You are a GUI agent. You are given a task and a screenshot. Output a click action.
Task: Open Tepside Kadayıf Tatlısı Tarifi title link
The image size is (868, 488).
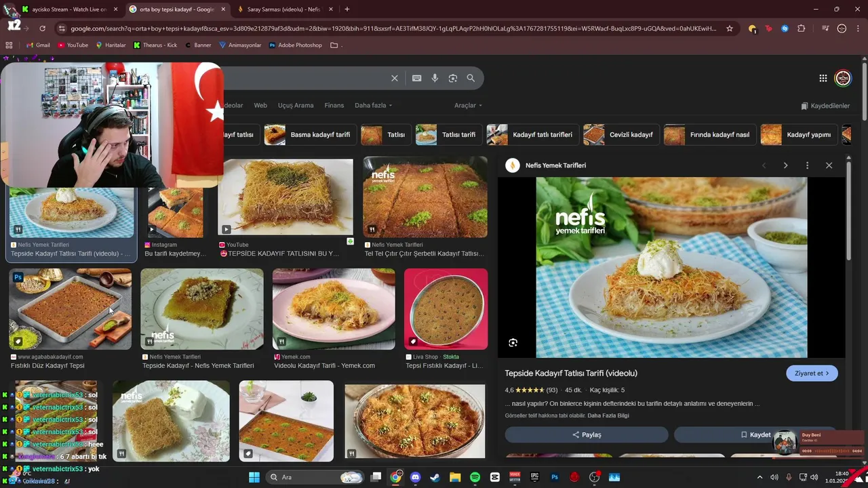click(x=571, y=373)
